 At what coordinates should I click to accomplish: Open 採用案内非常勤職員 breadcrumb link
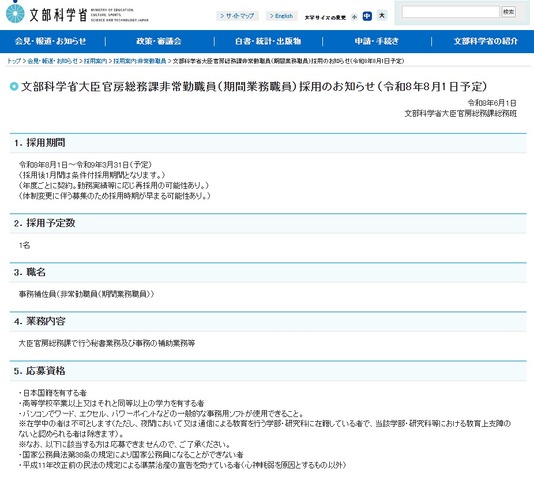[x=140, y=61]
